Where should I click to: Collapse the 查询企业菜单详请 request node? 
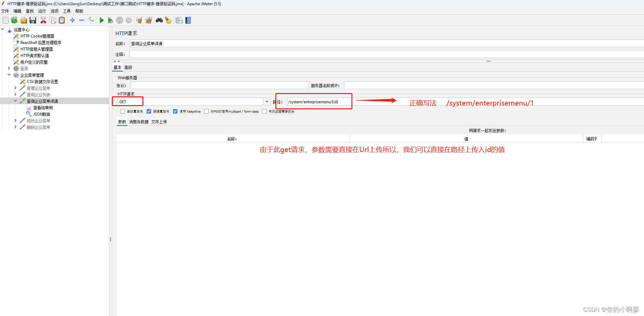point(15,101)
